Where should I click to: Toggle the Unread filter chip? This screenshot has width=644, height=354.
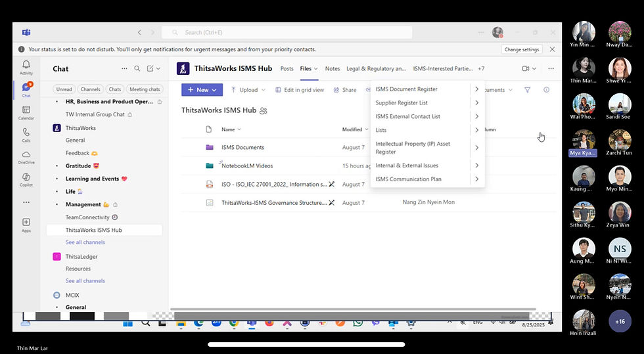(64, 89)
